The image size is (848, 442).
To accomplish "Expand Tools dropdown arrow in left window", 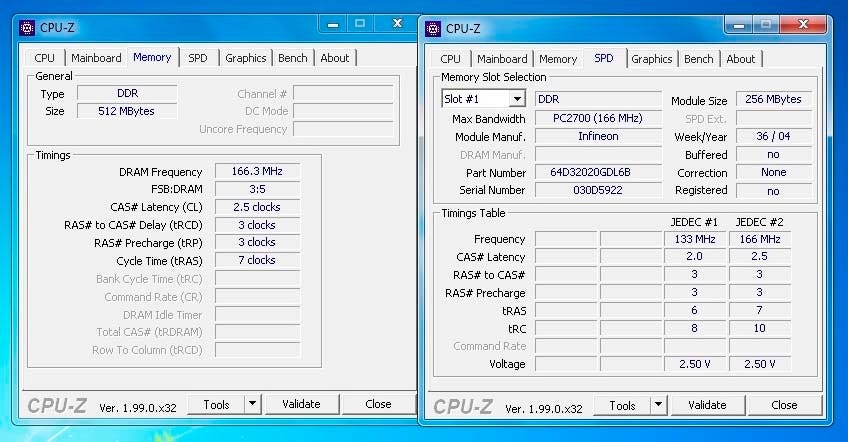I will (x=253, y=405).
